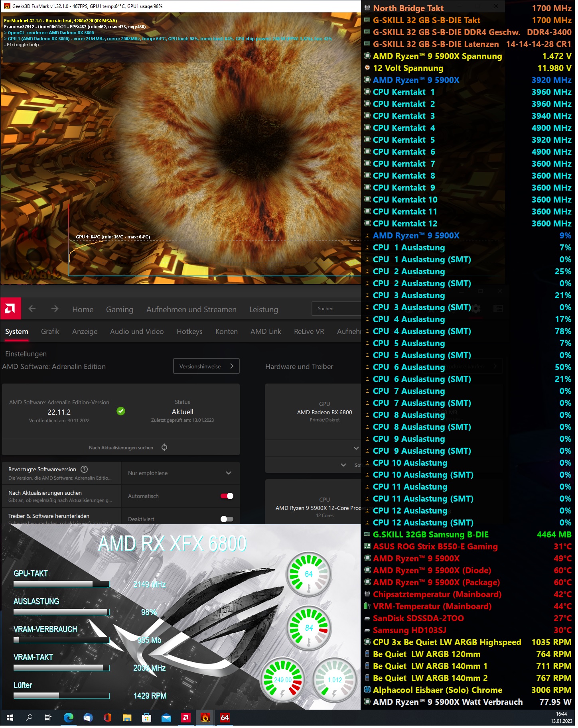Viewport: 578px width, 728px height.
Task: Switch to FurMark via its taskbar icon
Action: (x=205, y=718)
